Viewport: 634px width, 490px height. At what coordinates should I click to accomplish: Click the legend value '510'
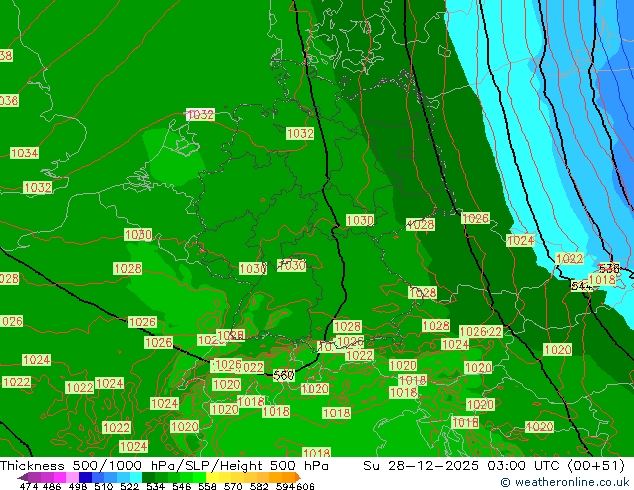point(104,486)
